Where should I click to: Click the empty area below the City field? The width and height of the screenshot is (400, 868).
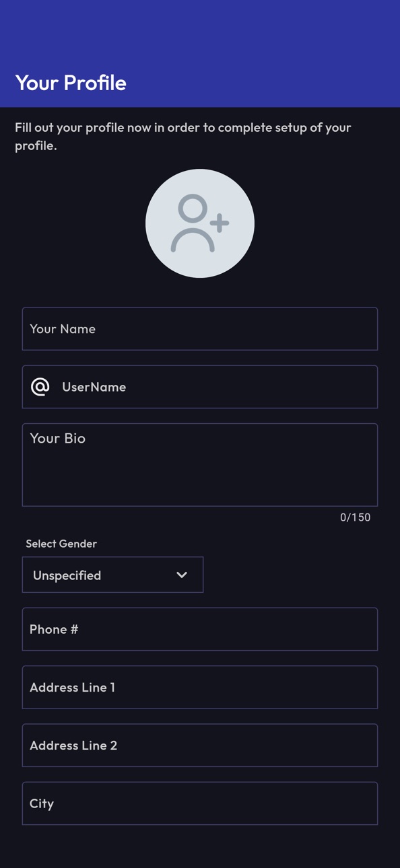tap(200, 848)
